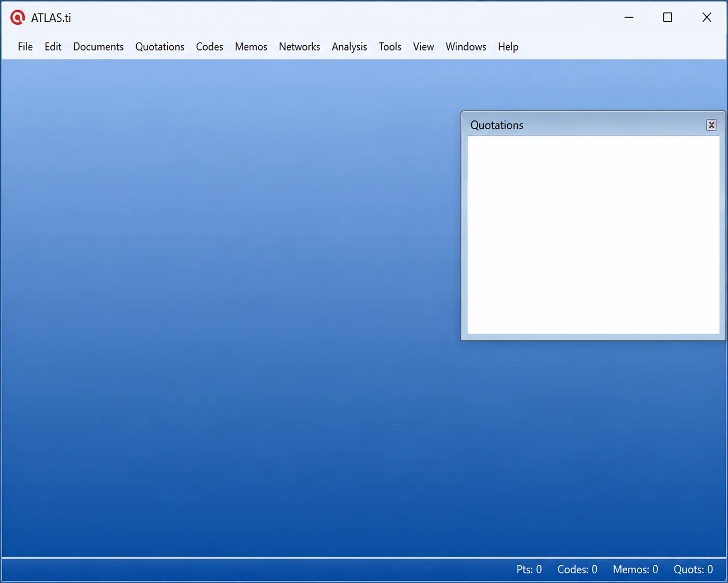Close the Quotations panel

711,125
